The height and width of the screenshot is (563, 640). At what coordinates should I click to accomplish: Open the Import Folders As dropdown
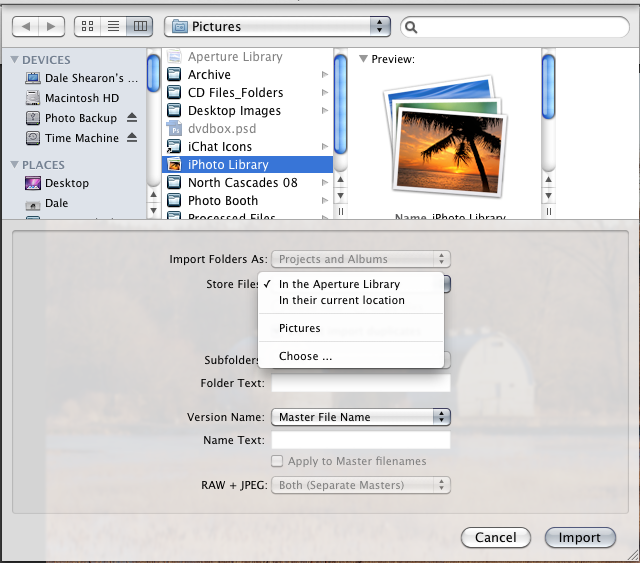[x=361, y=259]
